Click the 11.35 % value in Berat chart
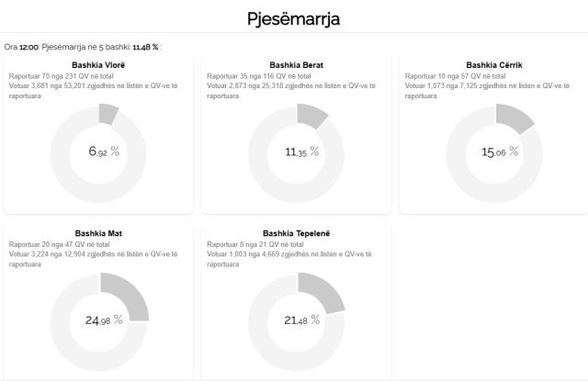588x381 pixels. (301, 151)
